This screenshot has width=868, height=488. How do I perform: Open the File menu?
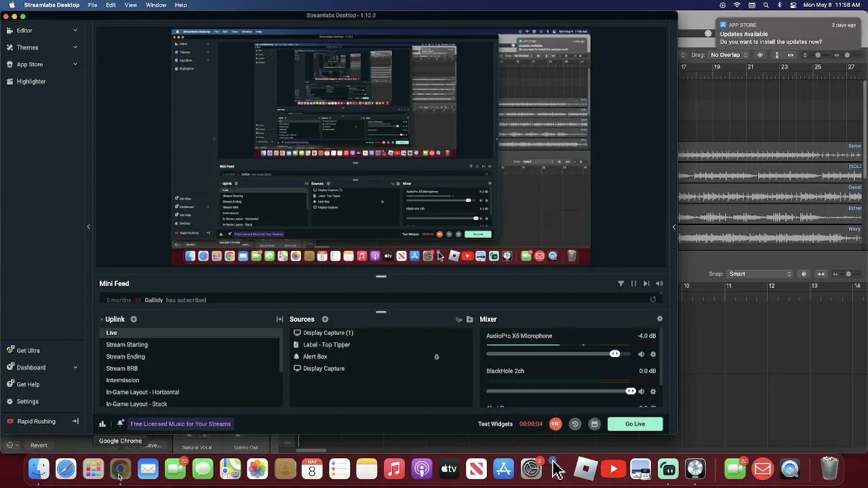point(92,5)
